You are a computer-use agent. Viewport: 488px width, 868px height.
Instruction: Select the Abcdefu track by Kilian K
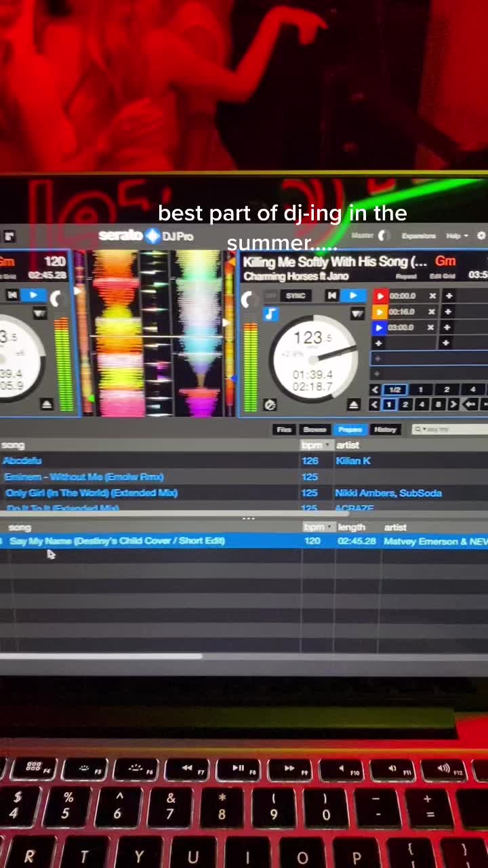coord(22,461)
